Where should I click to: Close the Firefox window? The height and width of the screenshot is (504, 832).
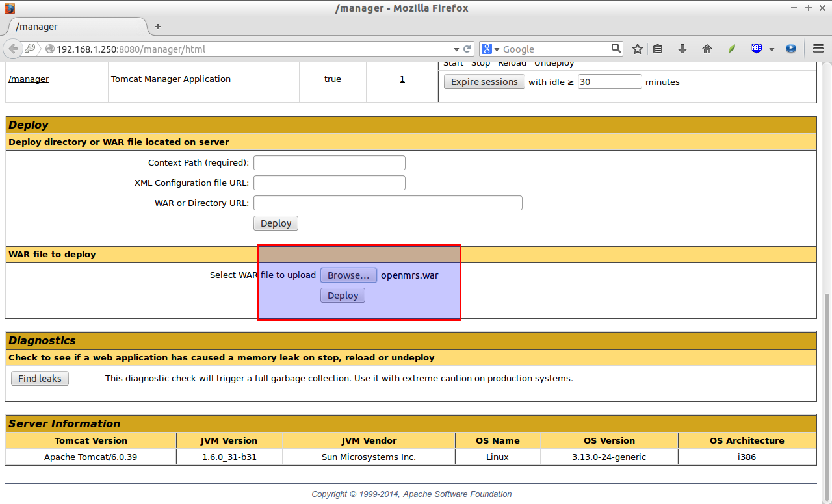click(x=822, y=8)
